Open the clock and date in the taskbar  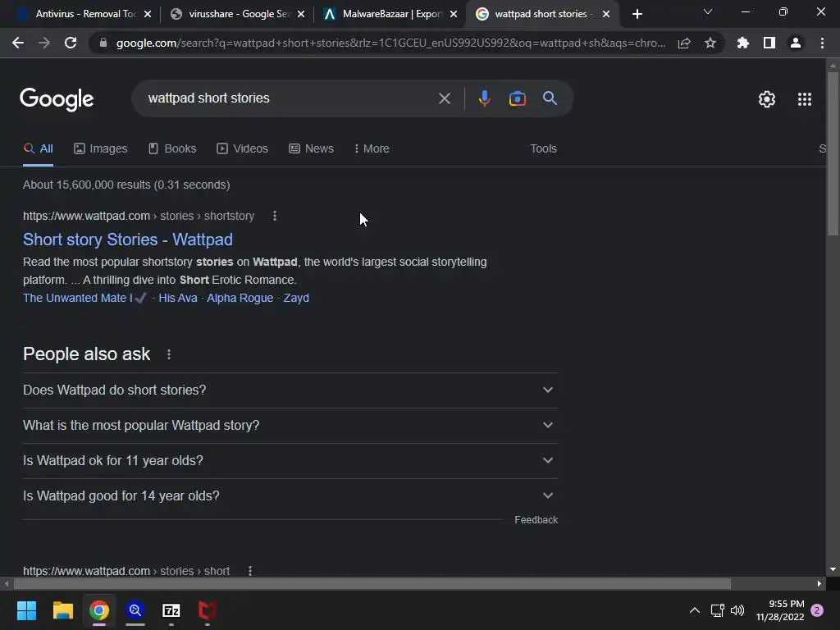click(x=780, y=610)
